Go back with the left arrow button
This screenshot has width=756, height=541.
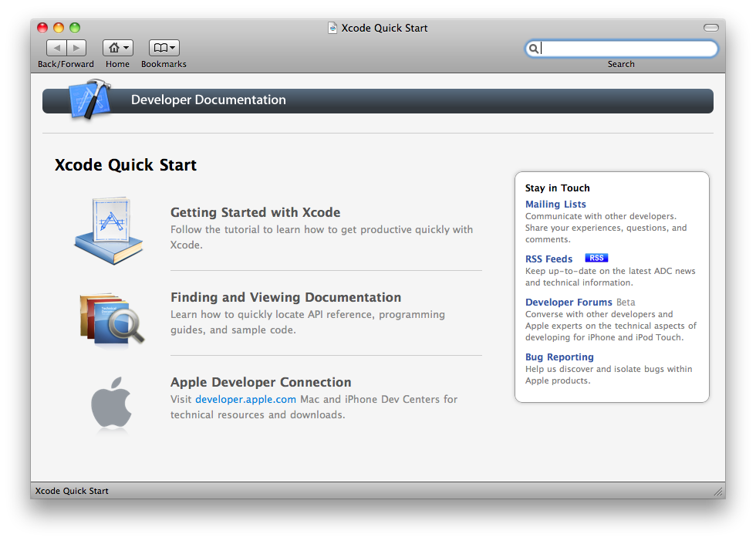click(56, 48)
